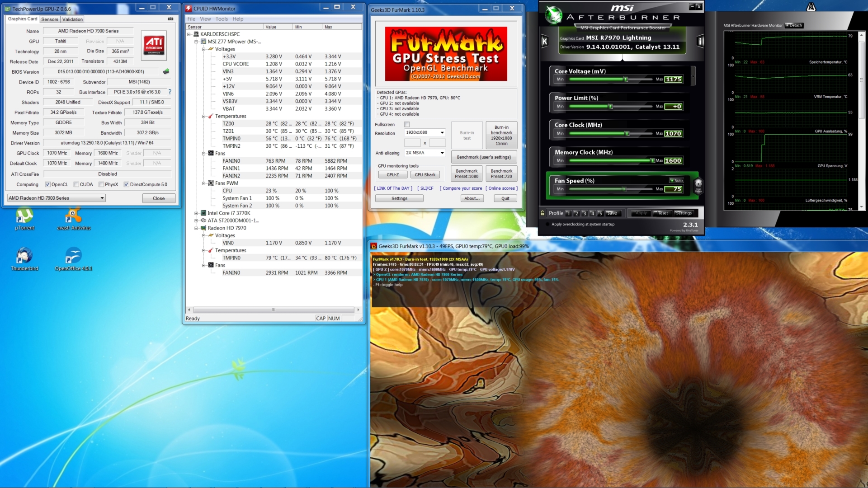The image size is (868, 488).
Task: Select Afterburner profile slot 2
Action: tap(576, 213)
